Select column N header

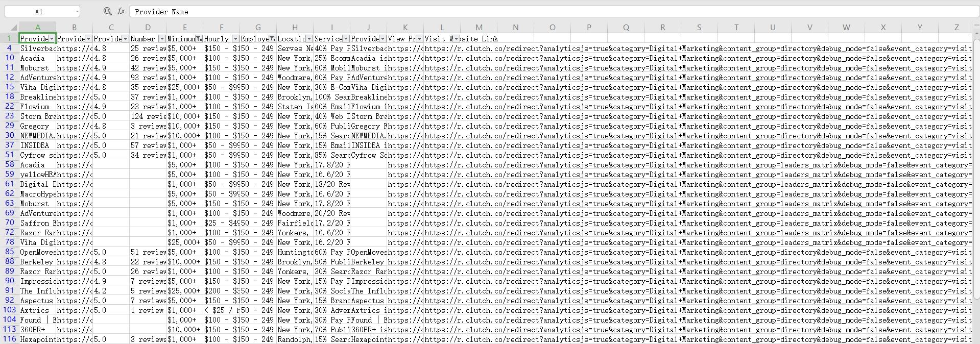[515, 28]
